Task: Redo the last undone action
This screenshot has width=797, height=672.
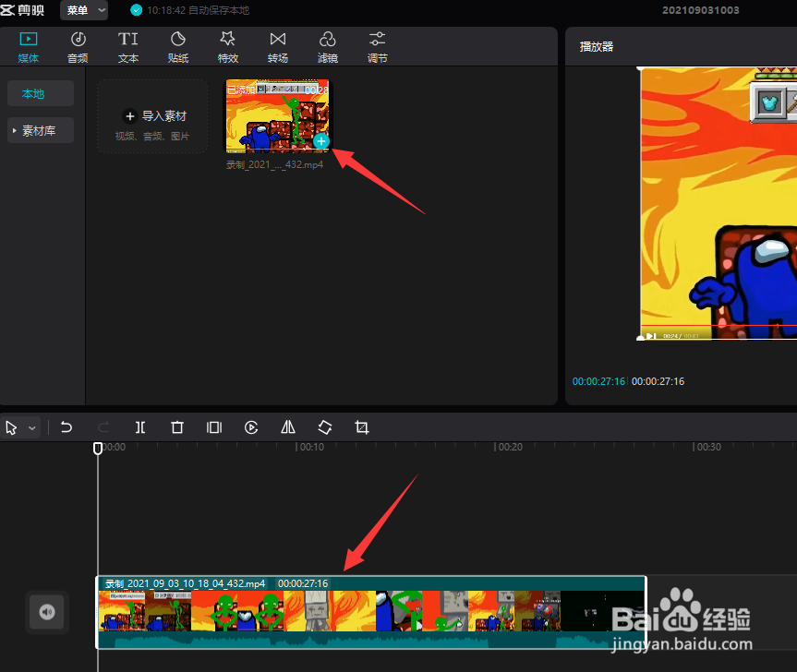Action: [103, 427]
